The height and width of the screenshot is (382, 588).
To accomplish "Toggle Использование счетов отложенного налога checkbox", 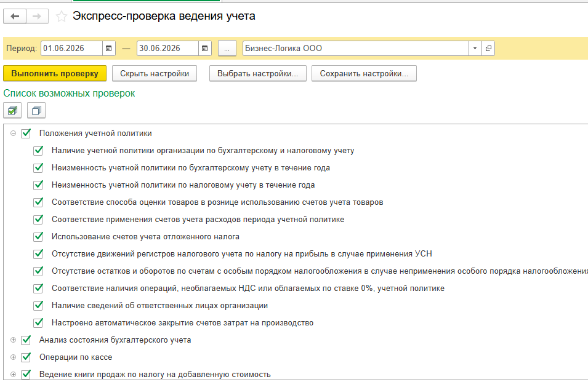I will click(38, 237).
